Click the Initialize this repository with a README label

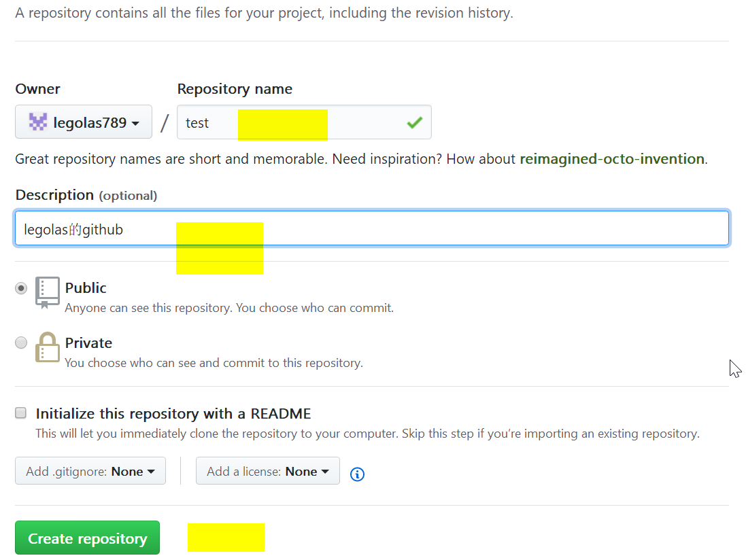[x=173, y=414]
